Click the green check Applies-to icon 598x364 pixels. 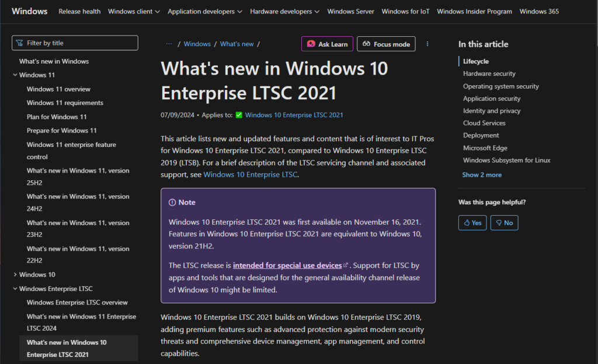[238, 115]
